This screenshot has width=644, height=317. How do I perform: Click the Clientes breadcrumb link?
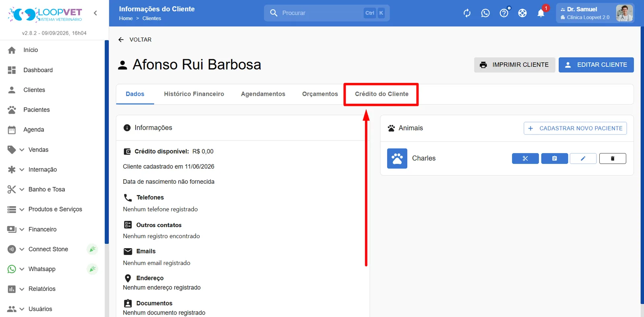coord(152,18)
